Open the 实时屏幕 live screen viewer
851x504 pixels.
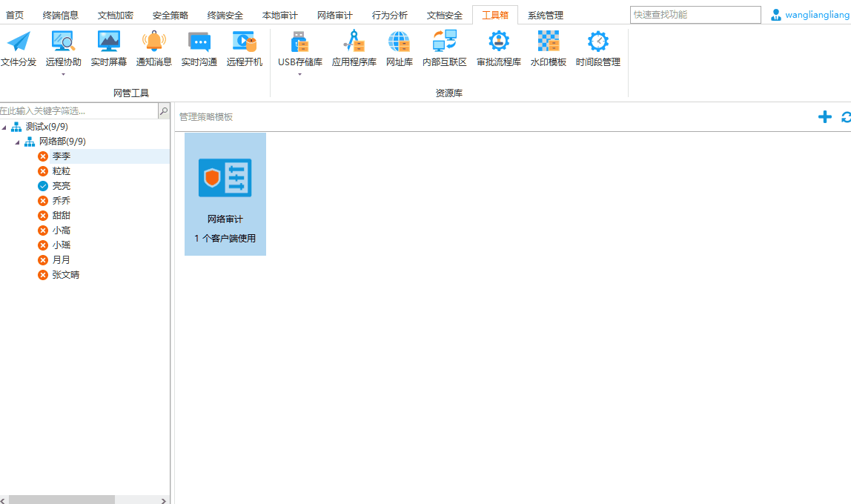point(108,49)
